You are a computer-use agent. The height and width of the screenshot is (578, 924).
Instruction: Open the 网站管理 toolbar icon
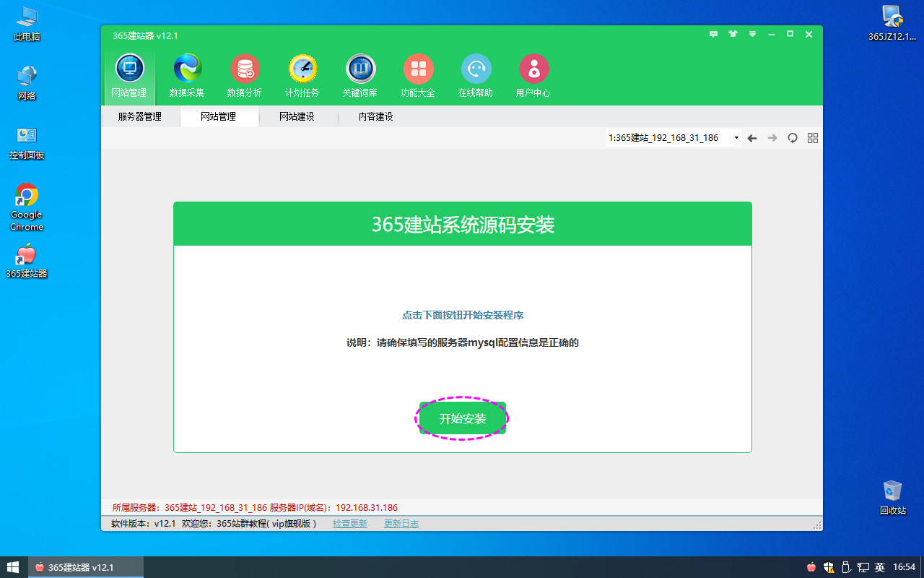[x=129, y=75]
